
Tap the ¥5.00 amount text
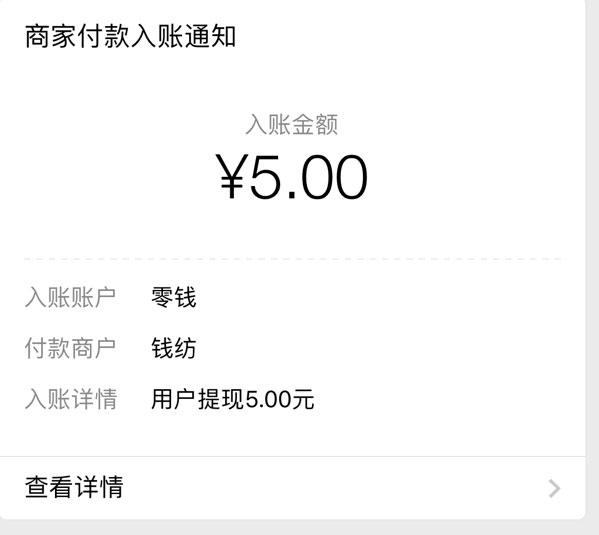291,177
